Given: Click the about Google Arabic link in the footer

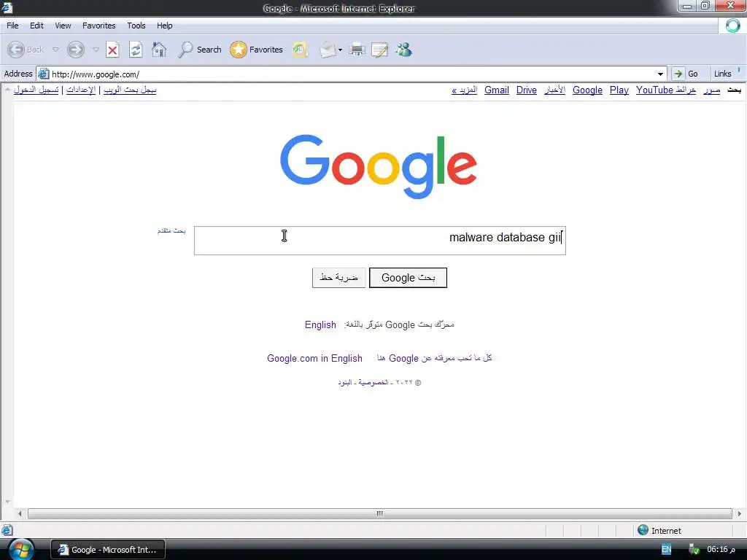Looking at the screenshot, I should coord(434,358).
